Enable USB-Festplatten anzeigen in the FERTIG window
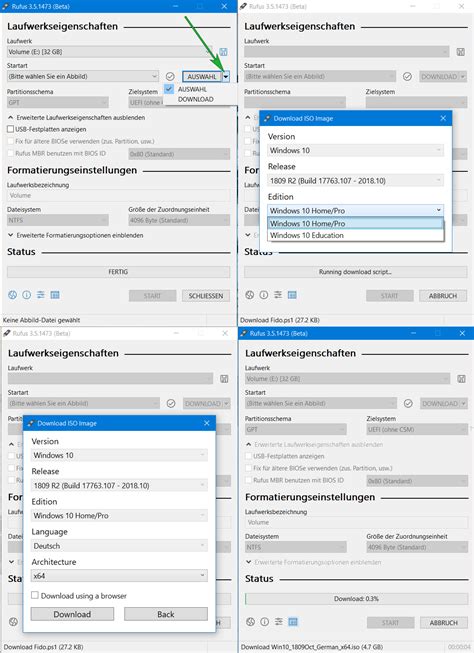The image size is (474, 653). tap(10, 130)
